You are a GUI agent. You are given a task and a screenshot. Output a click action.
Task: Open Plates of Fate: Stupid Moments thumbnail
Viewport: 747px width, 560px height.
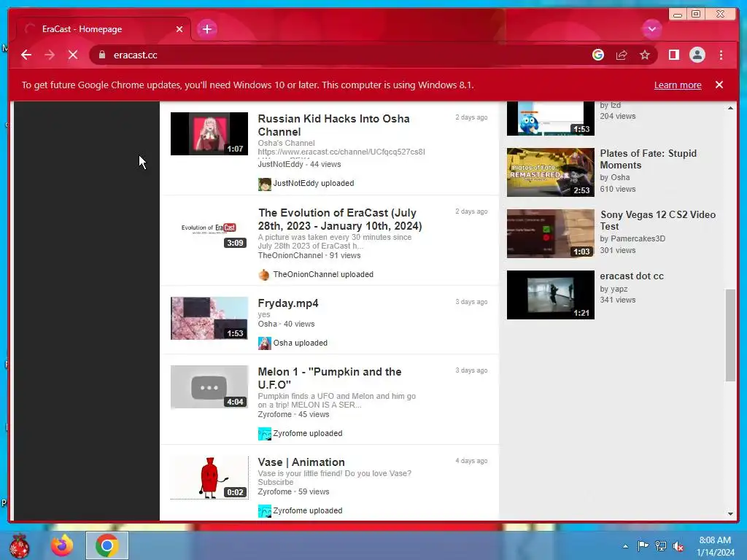550,172
